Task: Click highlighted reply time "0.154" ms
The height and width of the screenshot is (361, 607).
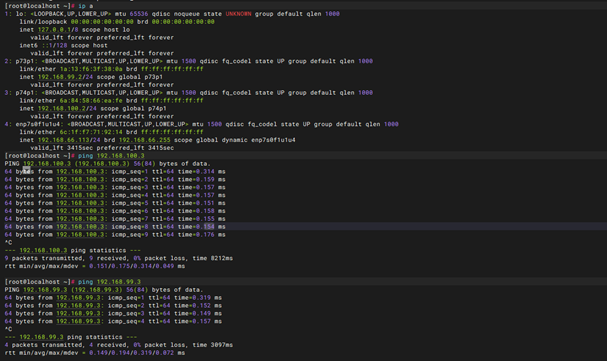Action: coord(205,227)
